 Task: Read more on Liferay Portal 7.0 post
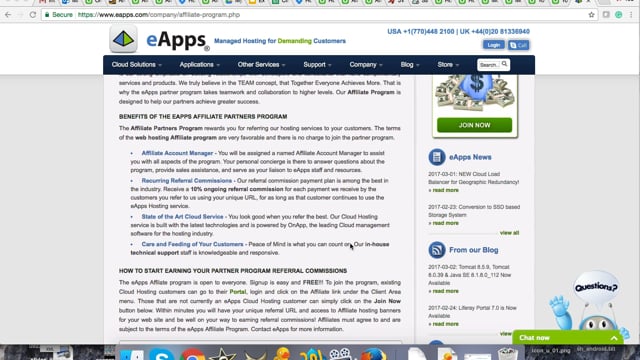coord(444,324)
